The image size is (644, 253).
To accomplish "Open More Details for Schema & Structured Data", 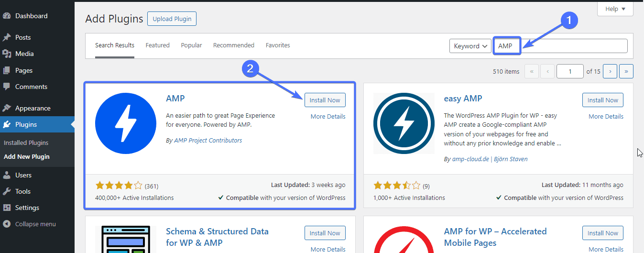I will tap(328, 249).
